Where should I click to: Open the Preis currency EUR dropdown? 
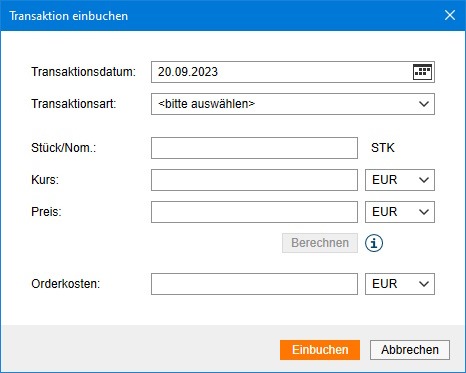click(x=400, y=212)
